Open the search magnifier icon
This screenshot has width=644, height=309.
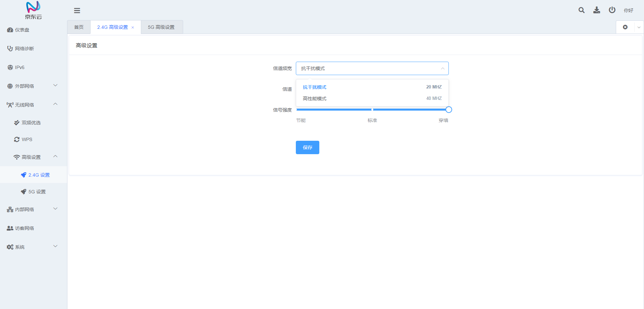coord(582,10)
